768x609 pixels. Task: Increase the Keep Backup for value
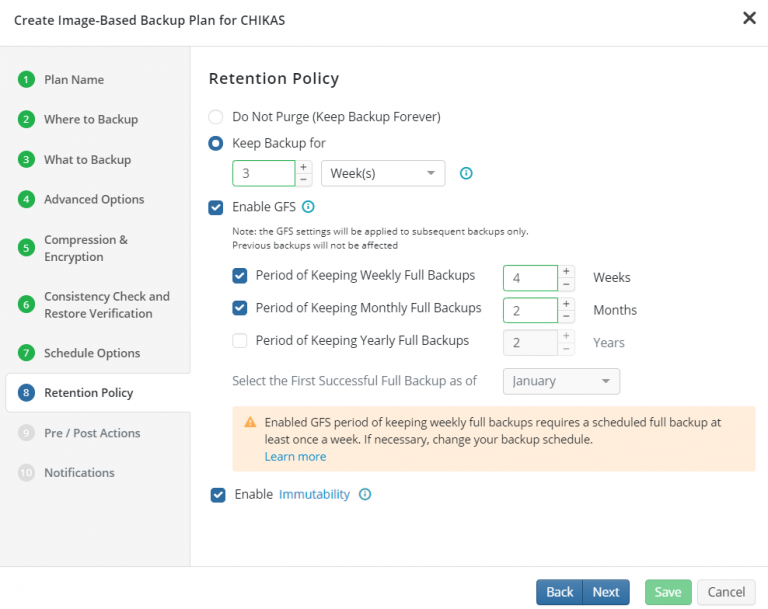pos(304,167)
